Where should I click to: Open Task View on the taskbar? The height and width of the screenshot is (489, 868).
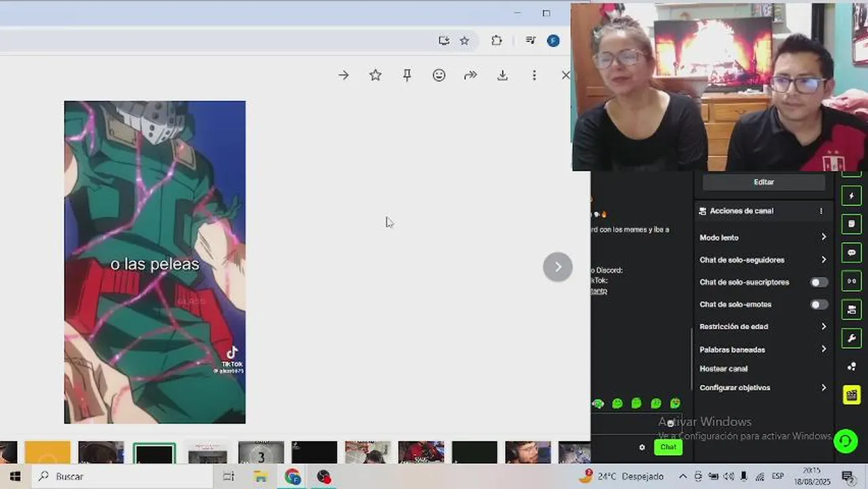point(228,477)
